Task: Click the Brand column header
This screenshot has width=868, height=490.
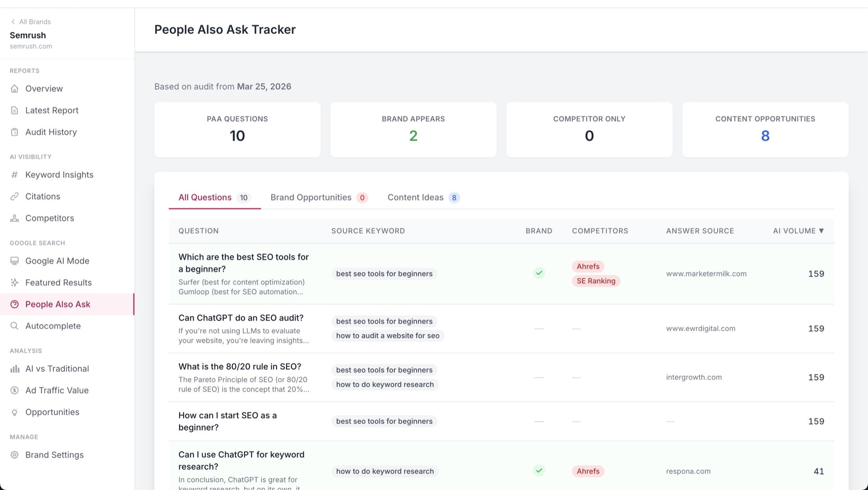Action: 539,231
